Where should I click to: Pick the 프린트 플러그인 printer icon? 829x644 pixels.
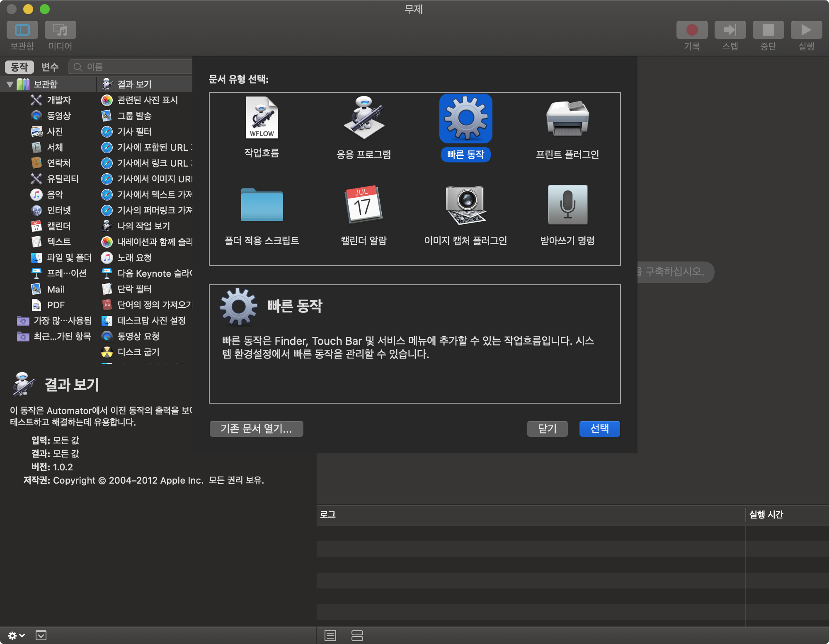(x=567, y=118)
